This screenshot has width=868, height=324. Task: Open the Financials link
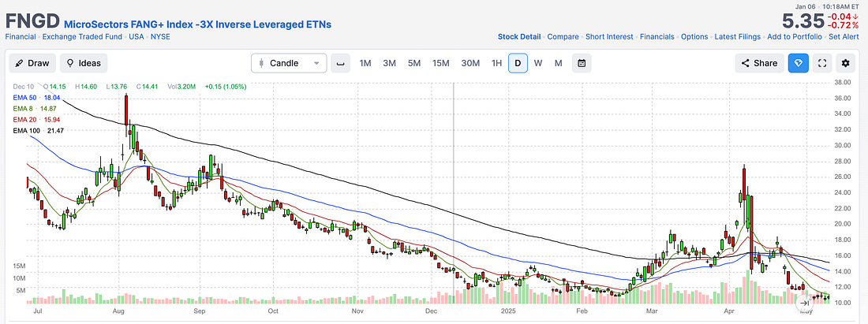pyautogui.click(x=657, y=36)
